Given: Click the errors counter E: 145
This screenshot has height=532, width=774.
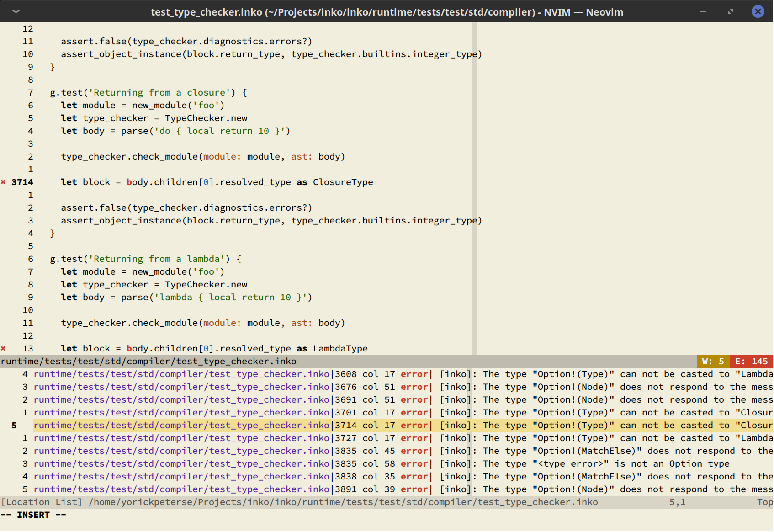Looking at the screenshot, I should (x=752, y=362).
